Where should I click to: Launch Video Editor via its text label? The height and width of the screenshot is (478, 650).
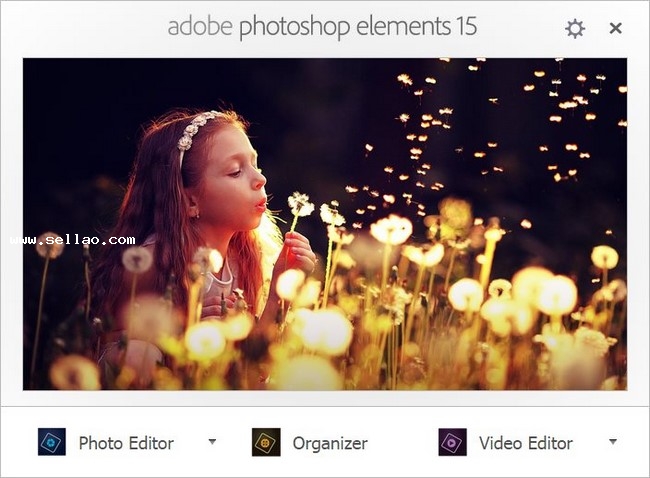point(526,443)
